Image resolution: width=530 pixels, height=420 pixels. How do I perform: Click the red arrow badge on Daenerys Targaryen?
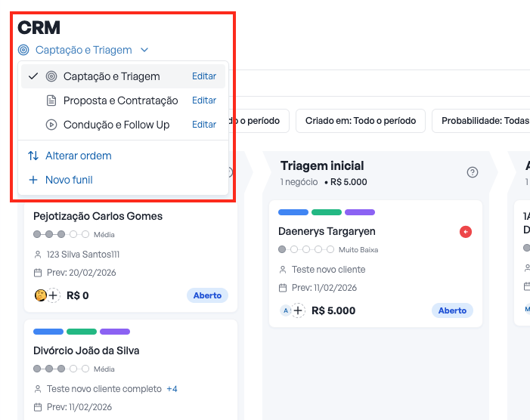pyautogui.click(x=466, y=232)
